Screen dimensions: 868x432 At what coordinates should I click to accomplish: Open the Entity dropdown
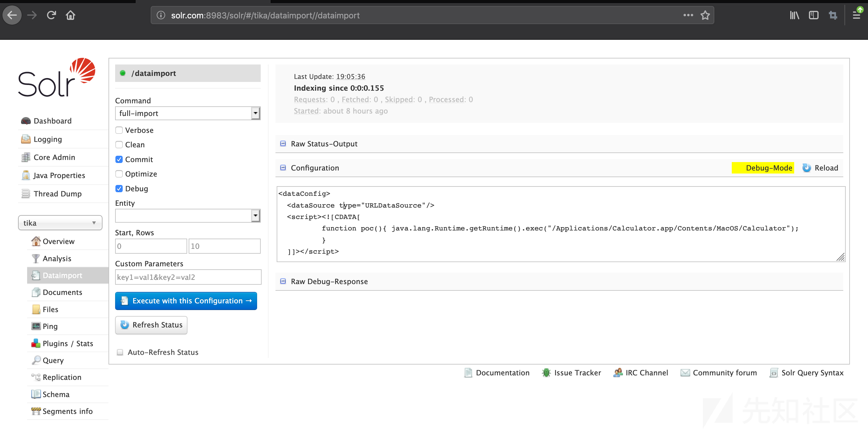tap(188, 216)
